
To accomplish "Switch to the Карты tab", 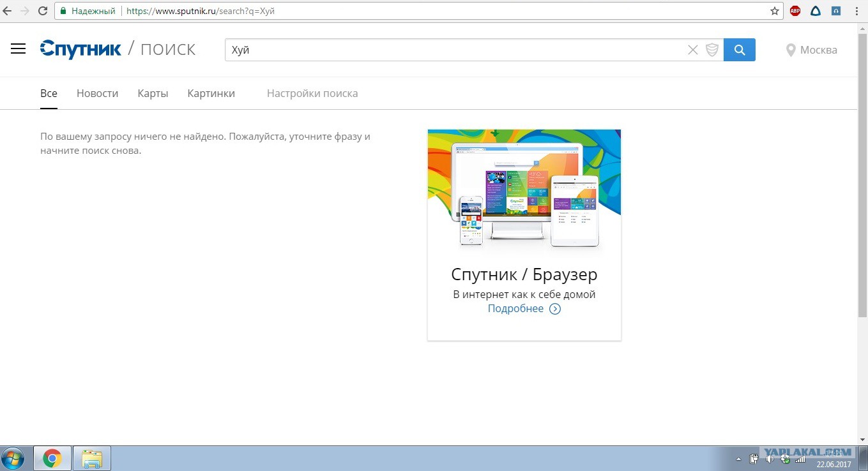I will pos(153,93).
